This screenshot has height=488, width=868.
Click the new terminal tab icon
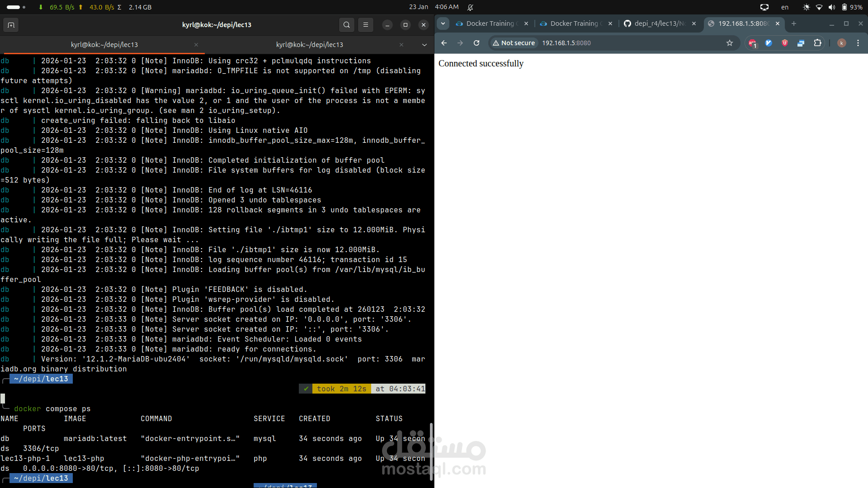click(x=11, y=25)
